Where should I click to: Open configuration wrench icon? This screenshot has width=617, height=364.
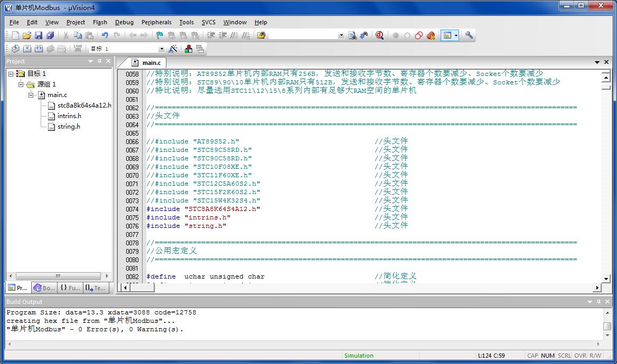469,35
